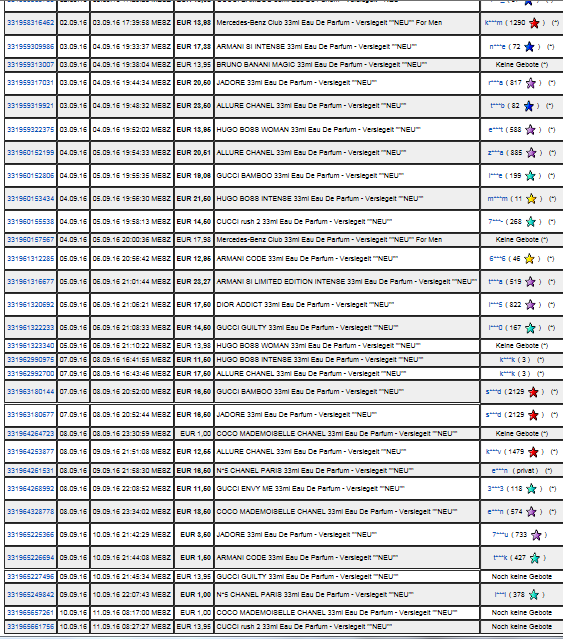Open item number 331958316462 link
This screenshot has height=639, width=563.
pos(31,23)
